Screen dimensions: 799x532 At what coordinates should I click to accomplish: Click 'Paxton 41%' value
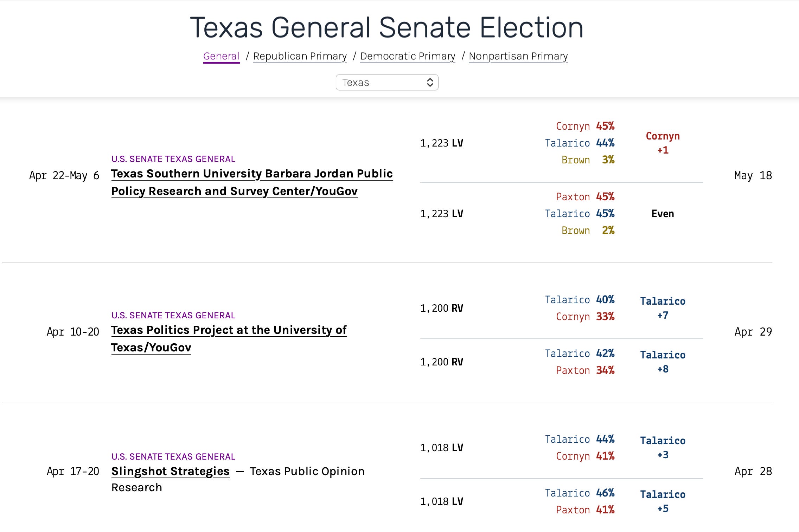click(585, 510)
